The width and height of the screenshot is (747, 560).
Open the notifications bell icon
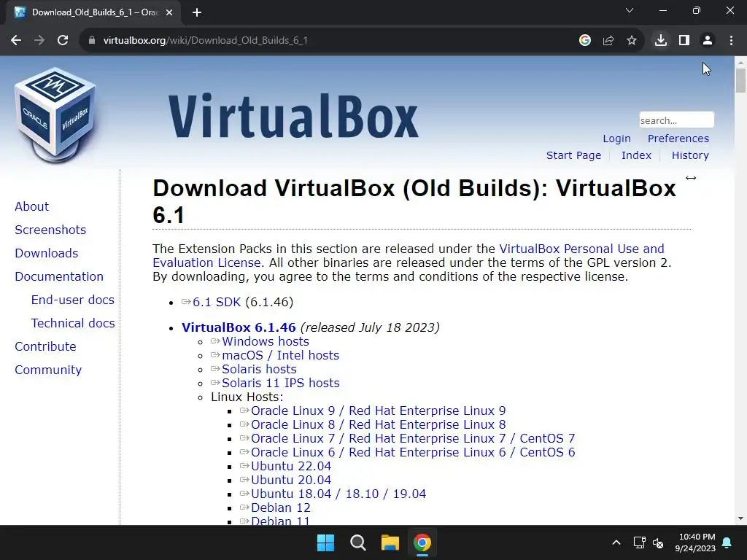pos(727,542)
